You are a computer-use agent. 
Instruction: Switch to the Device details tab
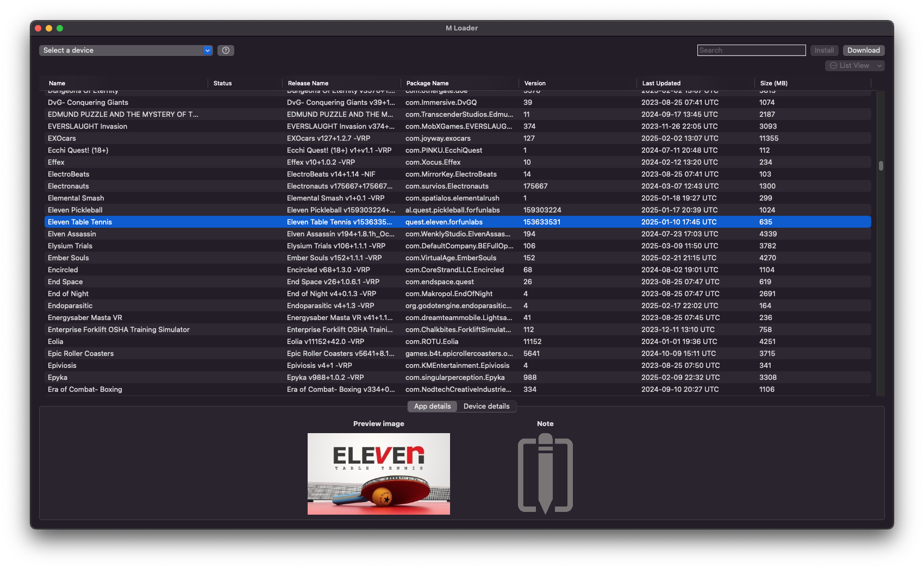(486, 407)
